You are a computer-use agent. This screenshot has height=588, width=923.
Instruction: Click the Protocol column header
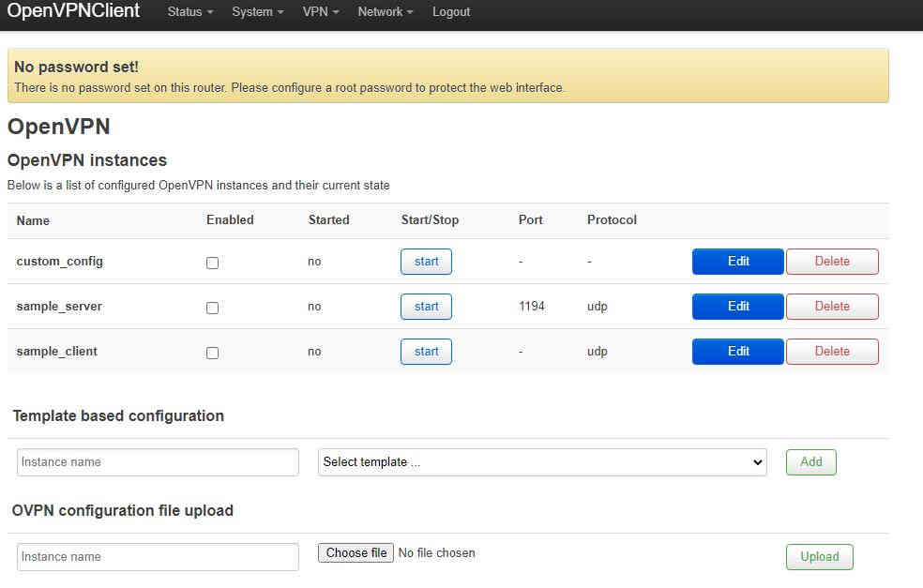point(612,220)
